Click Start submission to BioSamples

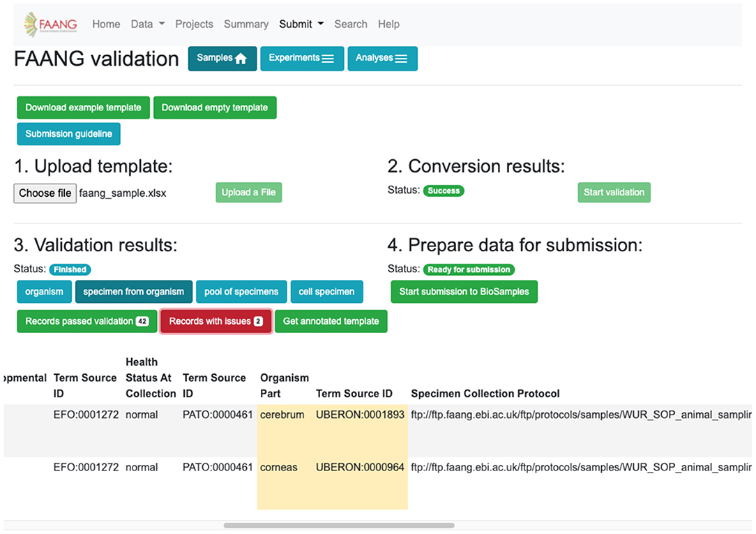pos(464,292)
